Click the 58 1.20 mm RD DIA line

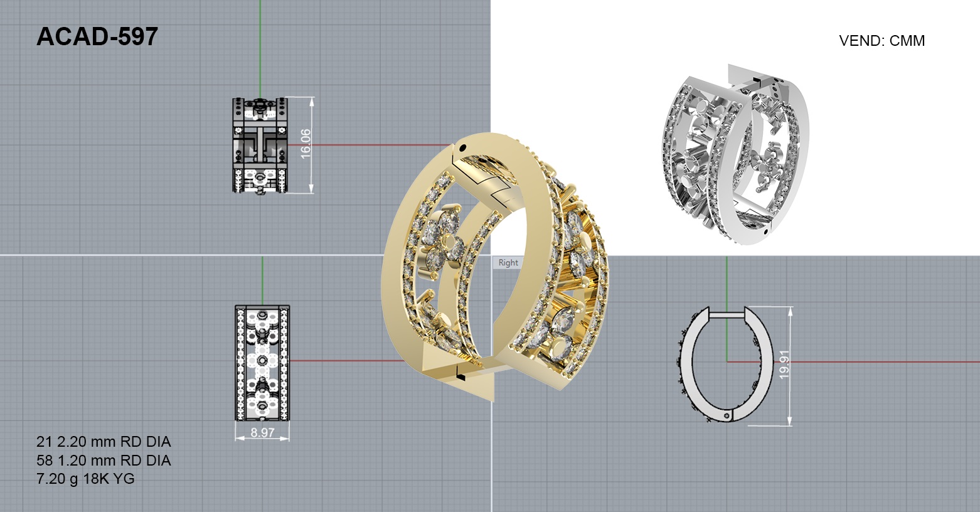click(x=104, y=461)
